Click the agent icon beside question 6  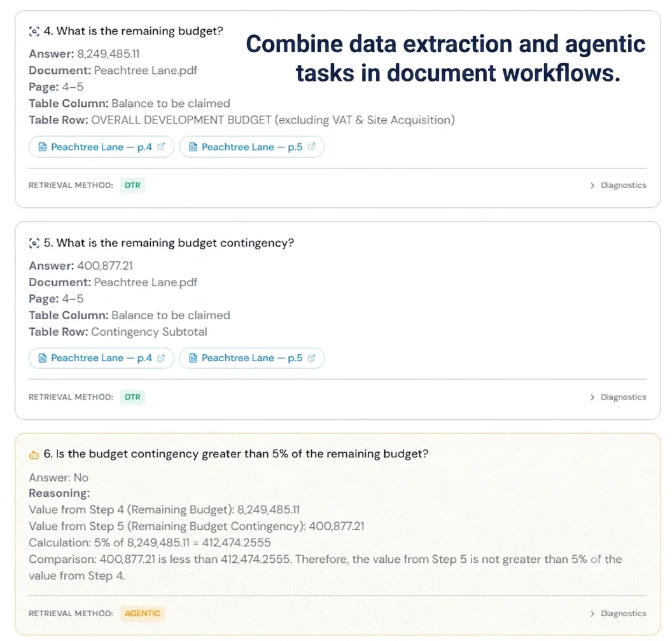(34, 455)
